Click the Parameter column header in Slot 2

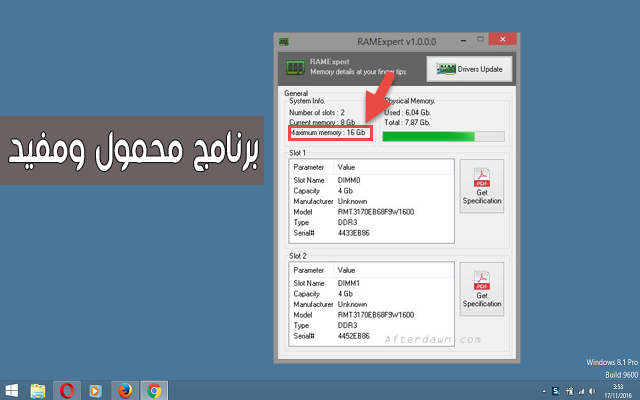(x=311, y=270)
